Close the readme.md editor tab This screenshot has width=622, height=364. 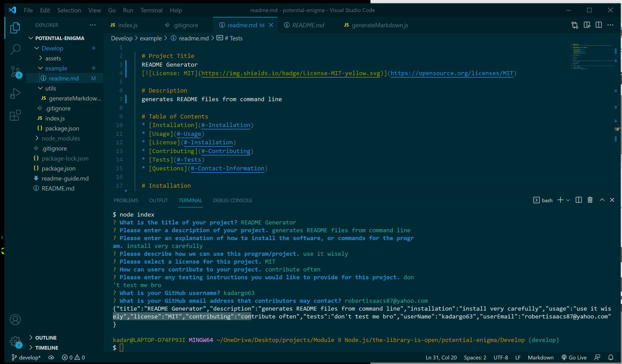pyautogui.click(x=271, y=25)
